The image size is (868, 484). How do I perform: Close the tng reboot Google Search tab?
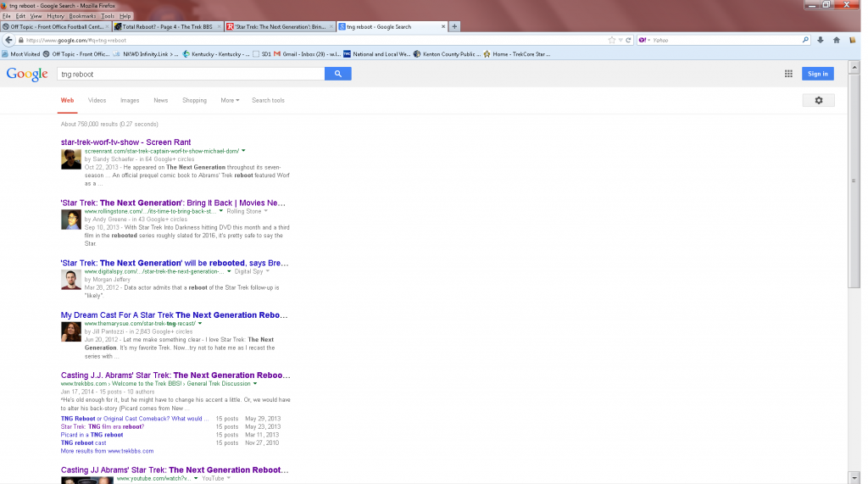click(x=442, y=26)
